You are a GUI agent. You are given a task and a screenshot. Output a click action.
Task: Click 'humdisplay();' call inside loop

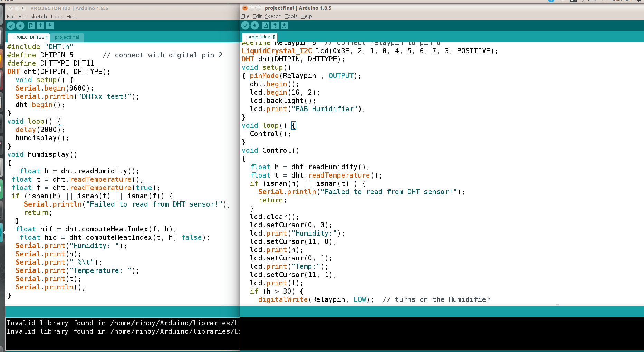42,138
